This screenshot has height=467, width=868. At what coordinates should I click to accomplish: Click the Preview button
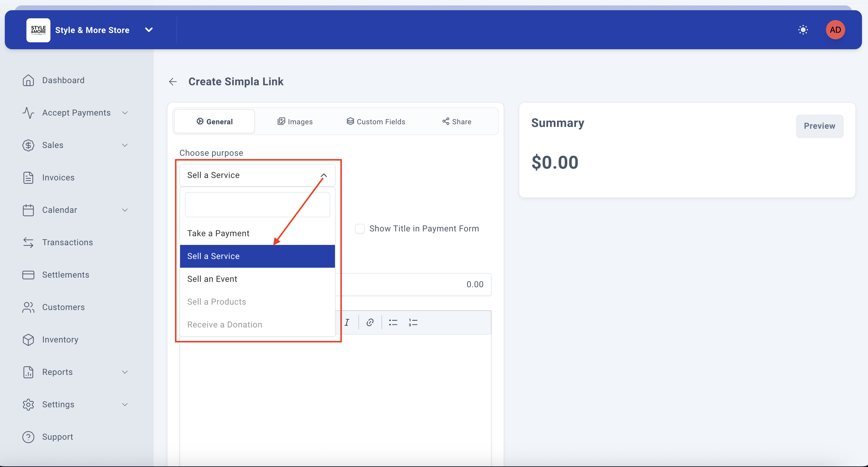pos(819,126)
